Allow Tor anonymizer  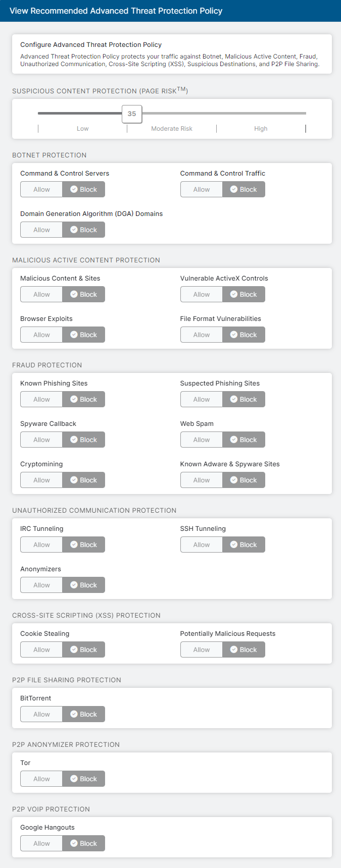[41, 779]
